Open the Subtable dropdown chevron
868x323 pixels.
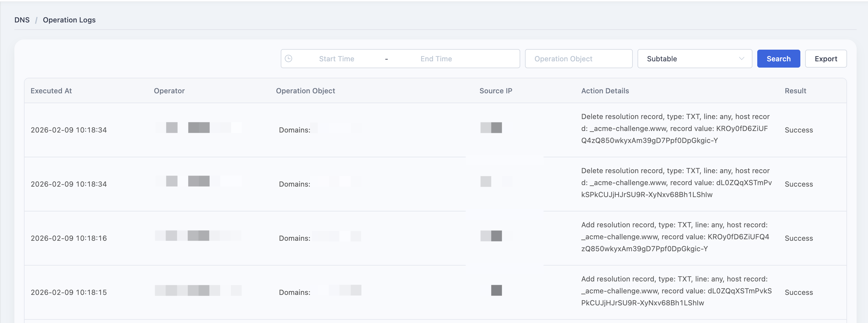pyautogui.click(x=741, y=59)
